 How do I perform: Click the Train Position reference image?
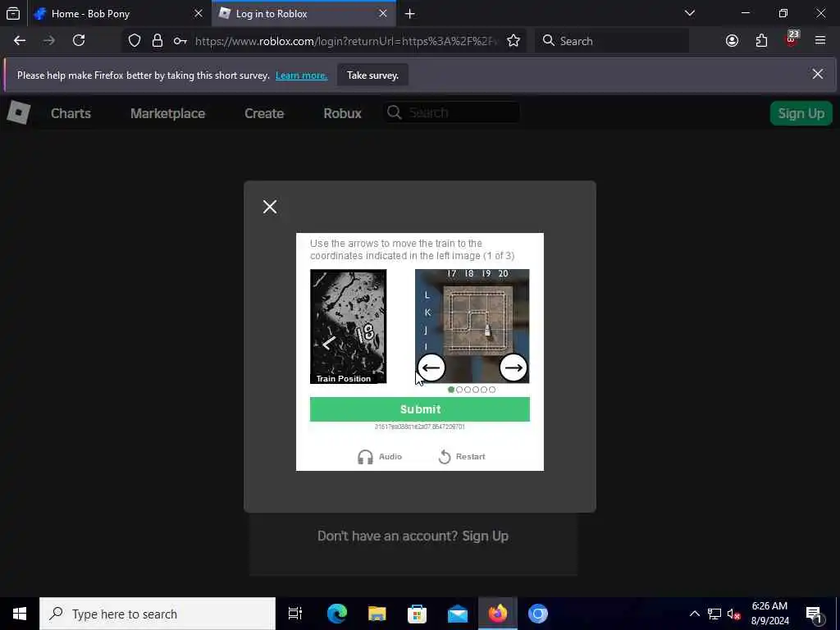(348, 326)
